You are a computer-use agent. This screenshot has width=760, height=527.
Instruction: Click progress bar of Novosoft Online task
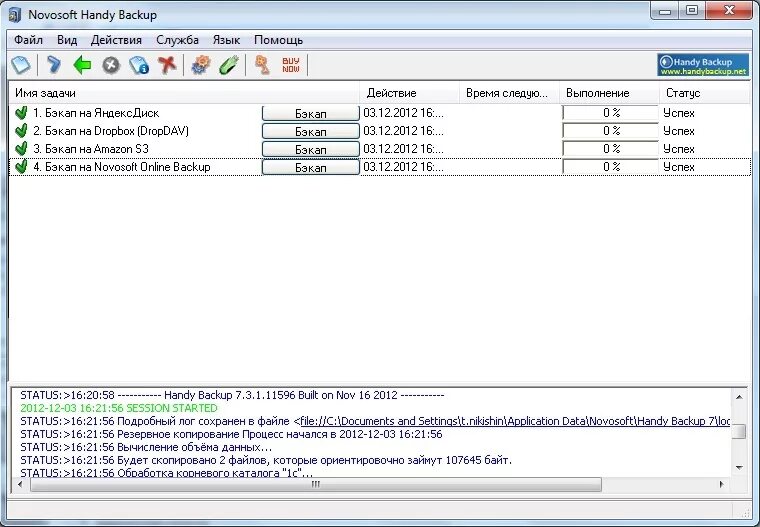(611, 167)
